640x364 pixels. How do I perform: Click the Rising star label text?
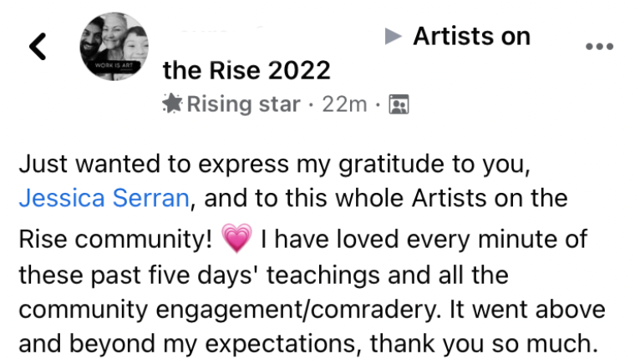(x=242, y=104)
